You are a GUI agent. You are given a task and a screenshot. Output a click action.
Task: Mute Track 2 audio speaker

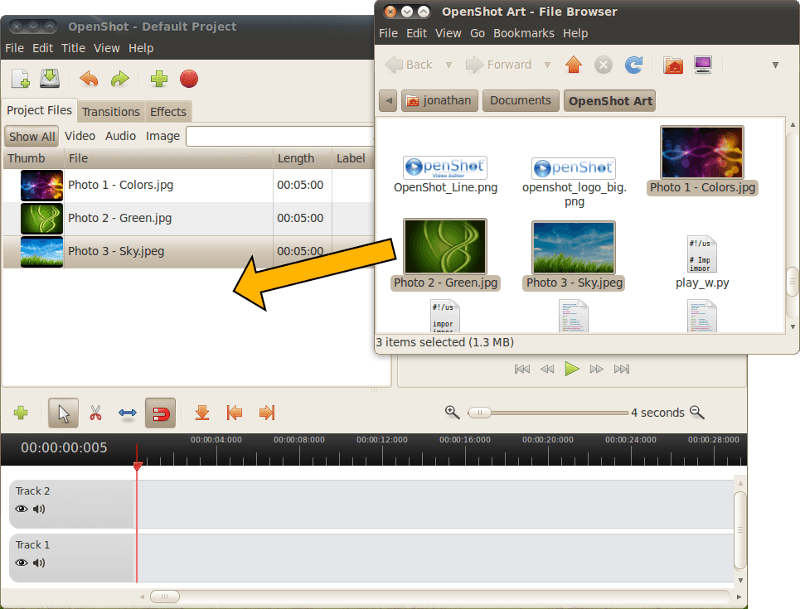[39, 509]
